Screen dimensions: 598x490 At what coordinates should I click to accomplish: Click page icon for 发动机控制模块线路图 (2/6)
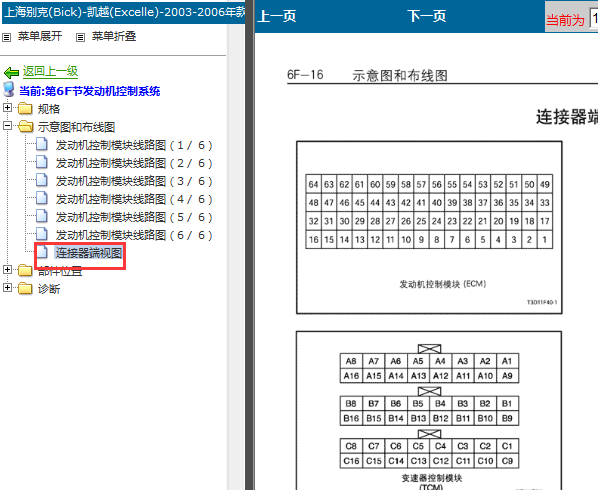pos(42,162)
